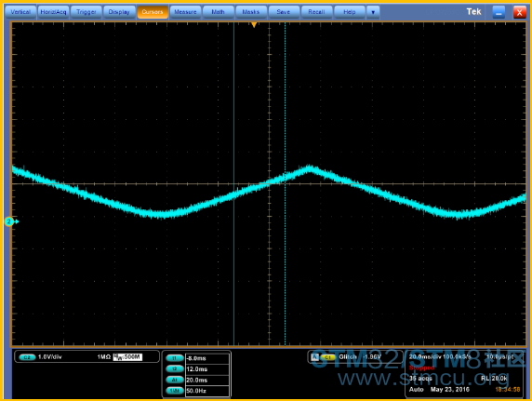532x401 pixels.
Task: Click the Masks menu button
Action: point(251,12)
